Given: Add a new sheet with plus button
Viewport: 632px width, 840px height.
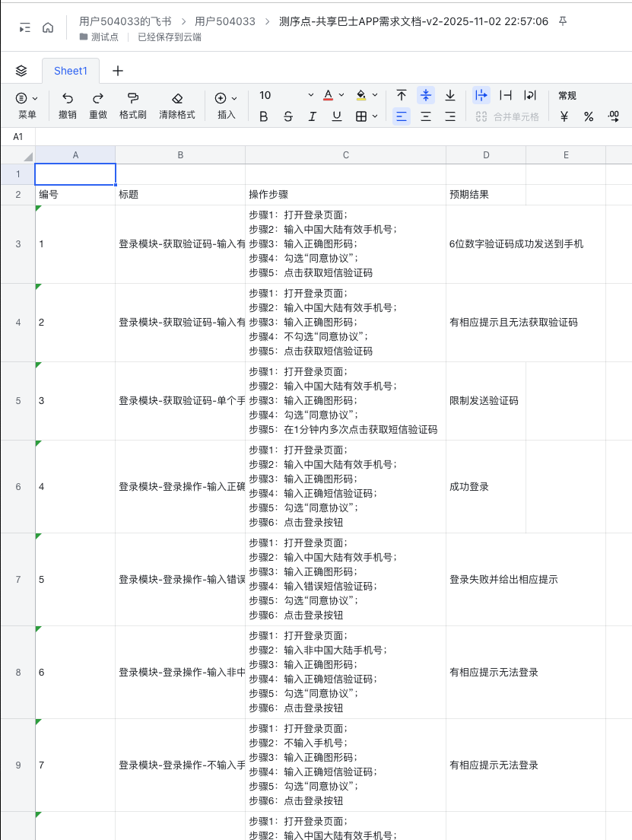Looking at the screenshot, I should tap(118, 71).
